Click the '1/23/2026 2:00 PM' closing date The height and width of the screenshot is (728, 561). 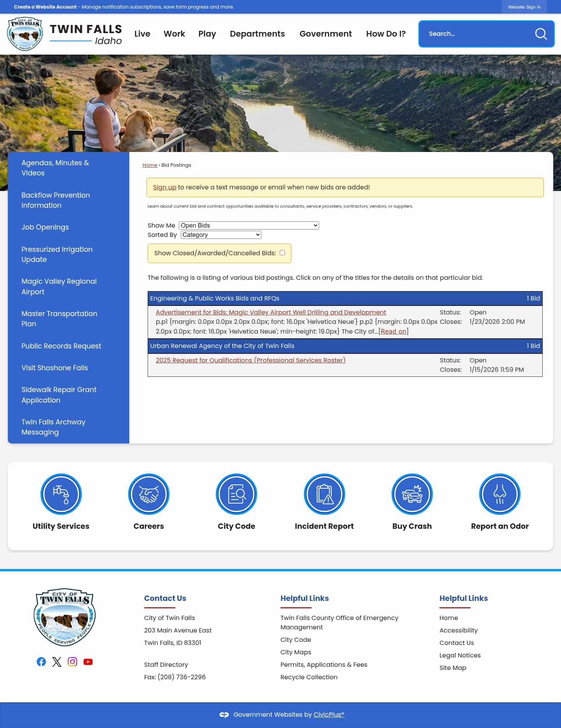pyautogui.click(x=497, y=322)
